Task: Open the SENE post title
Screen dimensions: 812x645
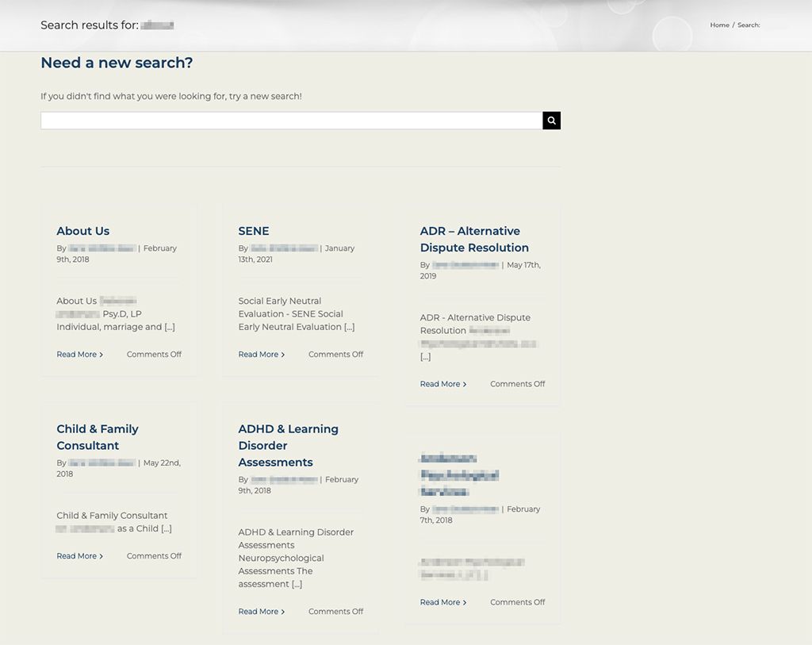Action: point(254,231)
